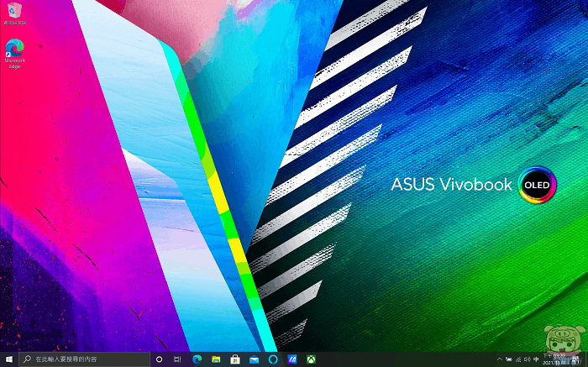Open the Windows Start menu
Image resolution: width=588 pixels, height=367 pixels.
[x=8, y=359]
